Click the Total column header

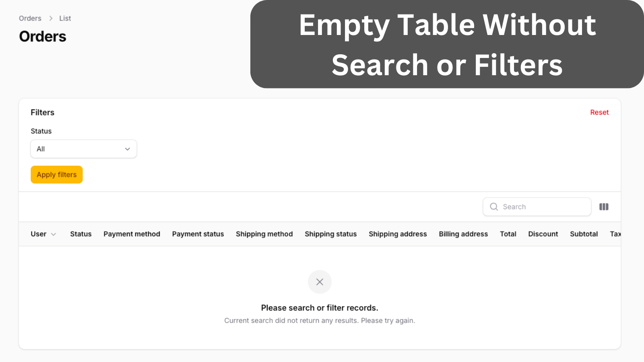[508, 234]
